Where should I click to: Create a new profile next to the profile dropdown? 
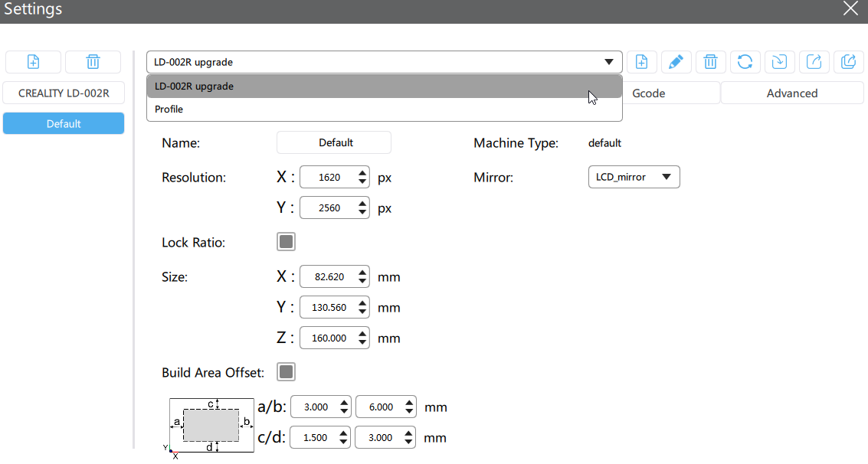(642, 62)
